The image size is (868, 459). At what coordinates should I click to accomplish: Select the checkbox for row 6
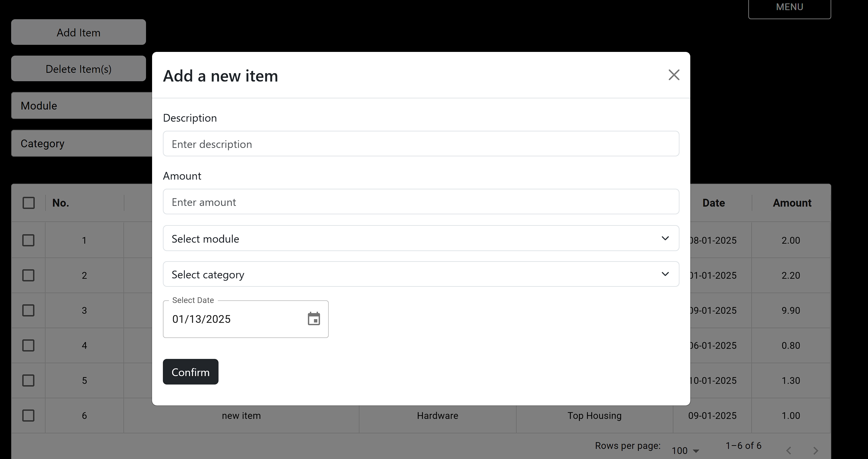click(28, 416)
